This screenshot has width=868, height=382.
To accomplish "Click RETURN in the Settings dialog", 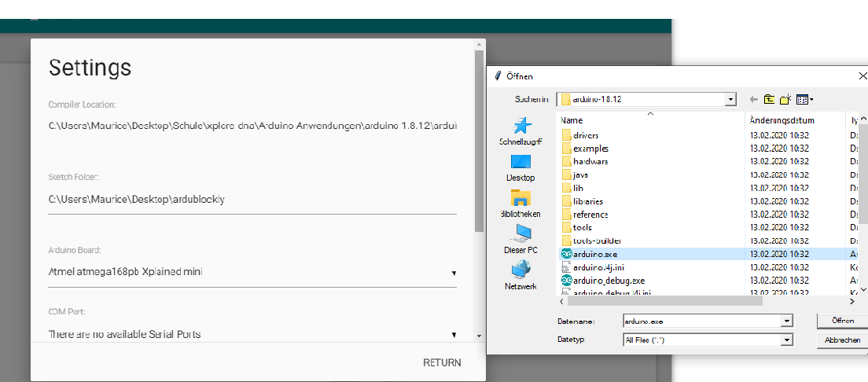I will coord(442,362).
